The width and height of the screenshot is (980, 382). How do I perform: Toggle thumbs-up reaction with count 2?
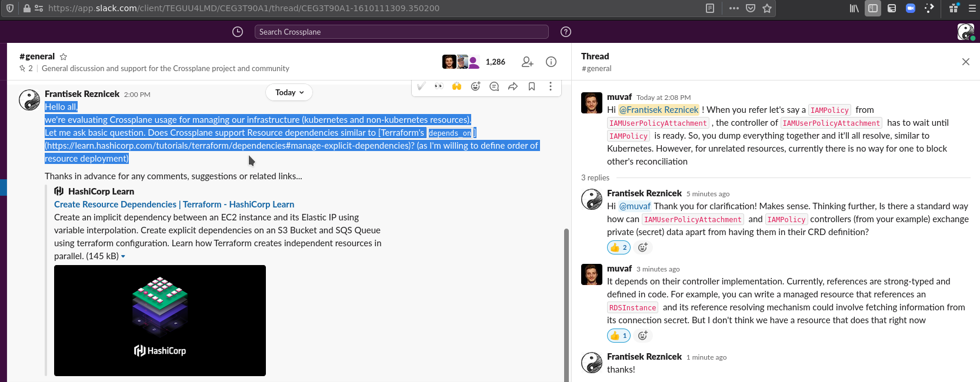pyautogui.click(x=619, y=247)
